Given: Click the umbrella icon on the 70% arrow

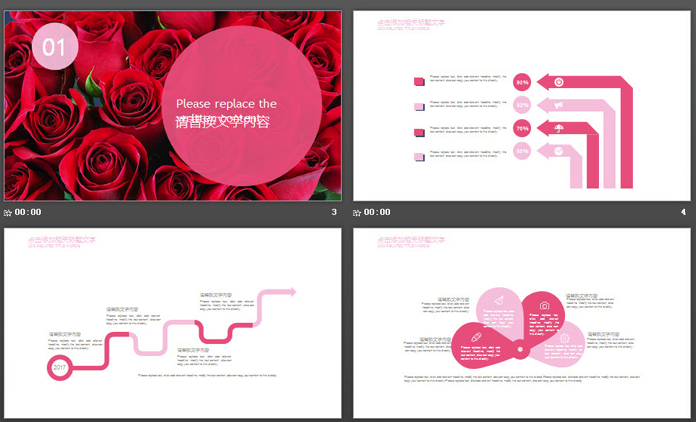Looking at the screenshot, I should [558, 128].
